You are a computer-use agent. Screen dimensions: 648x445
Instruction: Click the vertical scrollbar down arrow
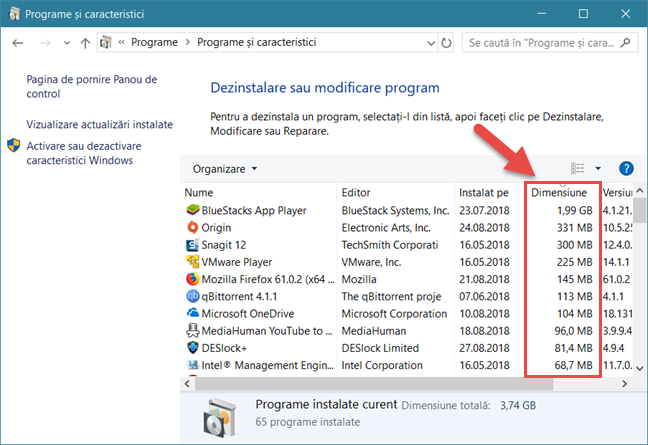pyautogui.click(x=640, y=369)
